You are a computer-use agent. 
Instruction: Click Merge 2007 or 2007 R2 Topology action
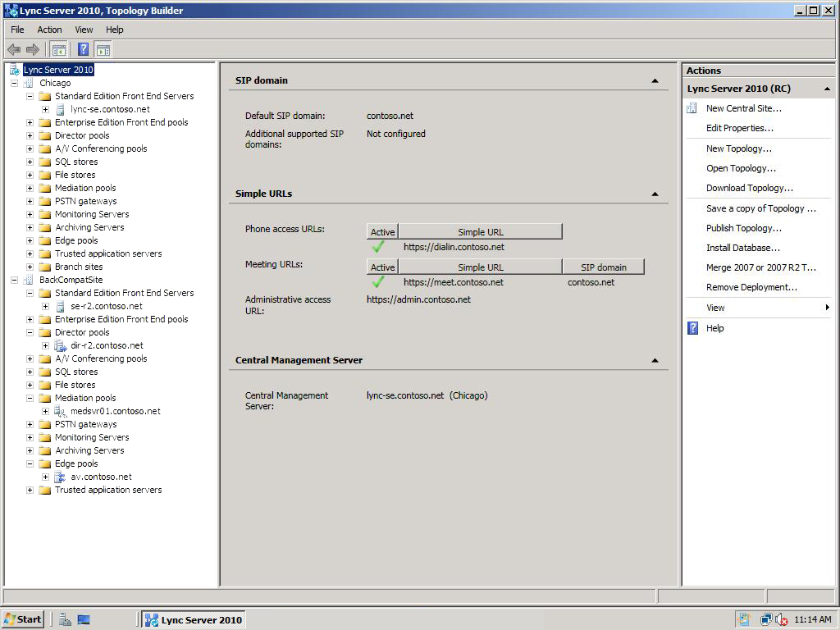click(x=760, y=267)
